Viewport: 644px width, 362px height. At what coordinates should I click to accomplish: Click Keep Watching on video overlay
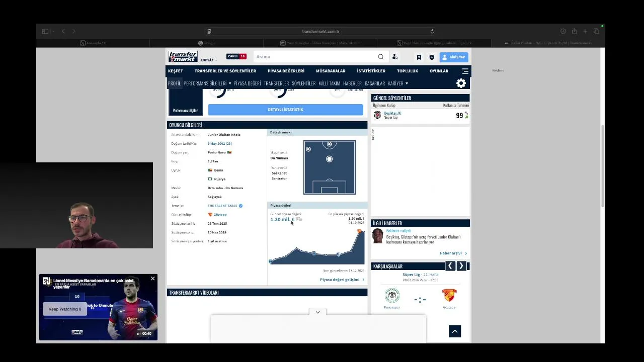pos(65,309)
